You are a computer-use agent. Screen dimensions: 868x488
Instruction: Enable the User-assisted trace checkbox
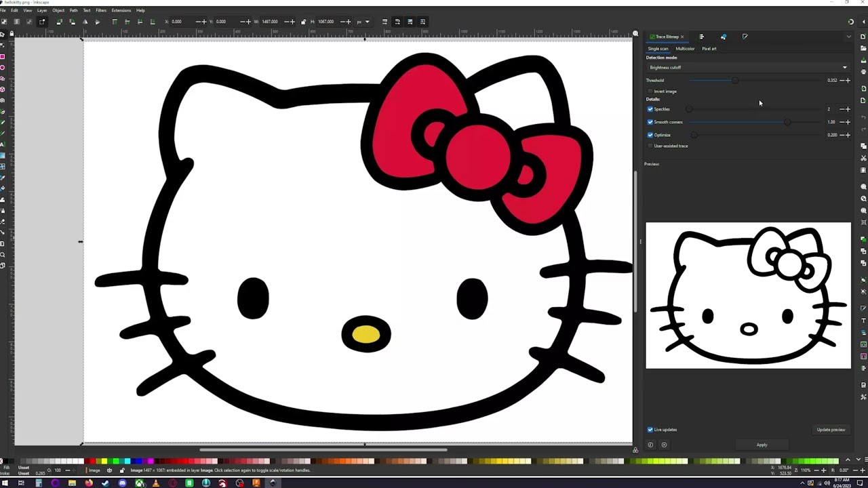point(650,146)
